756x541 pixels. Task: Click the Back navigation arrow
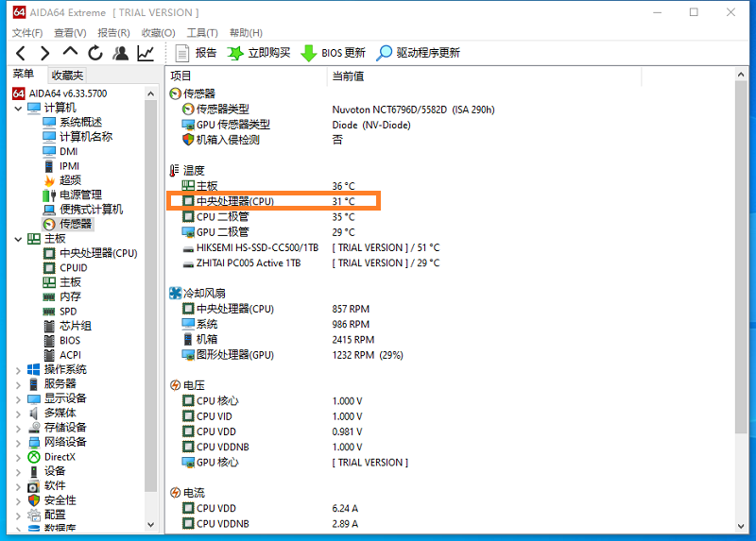point(20,53)
